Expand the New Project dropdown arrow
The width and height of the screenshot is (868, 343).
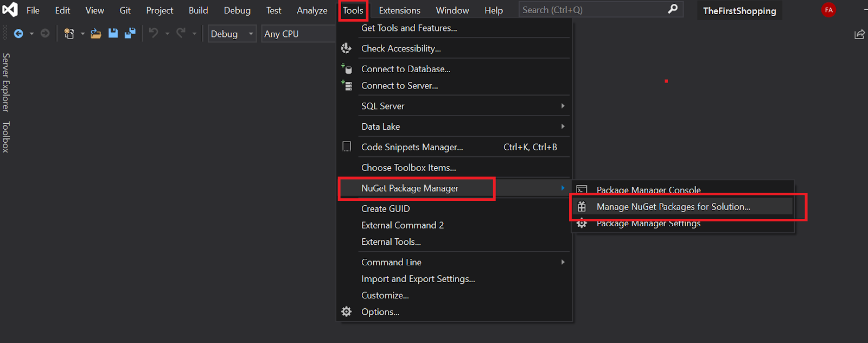(82, 34)
